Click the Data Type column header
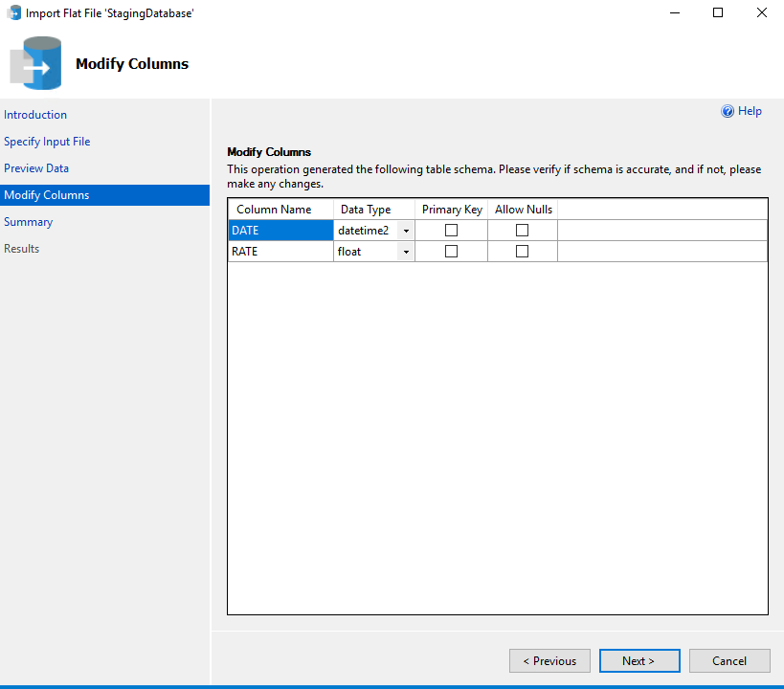784x689 pixels. pos(374,210)
